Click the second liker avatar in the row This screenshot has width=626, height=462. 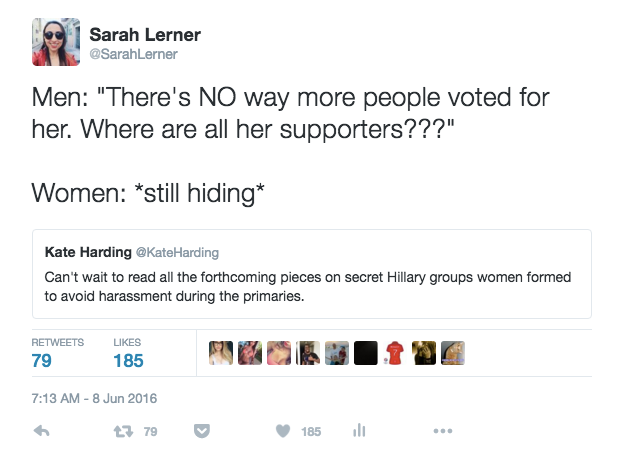[250, 353]
